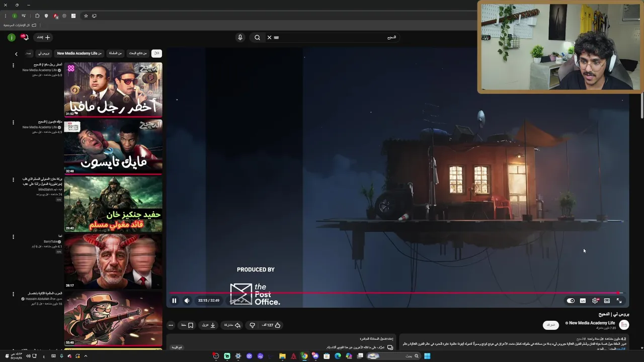Bookmark this tab with the star icon

pyautogui.click(x=86, y=16)
